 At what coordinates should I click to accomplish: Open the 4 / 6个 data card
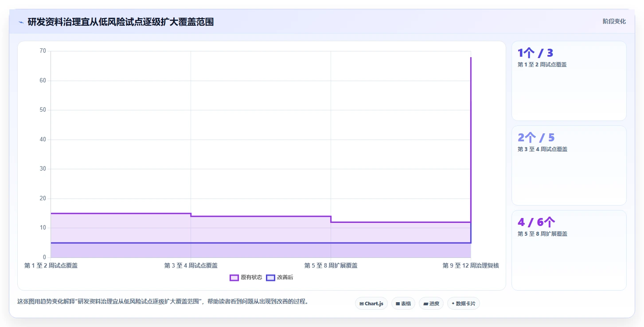pos(569,250)
